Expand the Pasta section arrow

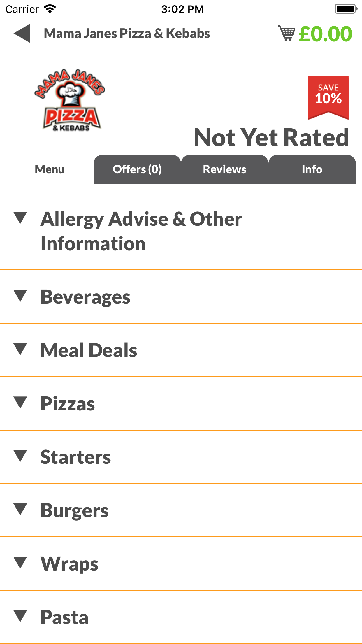[20, 616]
